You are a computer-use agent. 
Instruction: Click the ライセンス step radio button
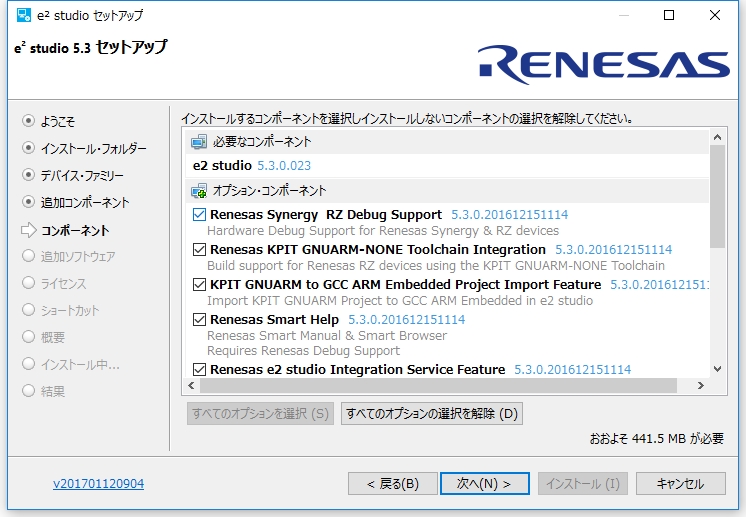29,283
